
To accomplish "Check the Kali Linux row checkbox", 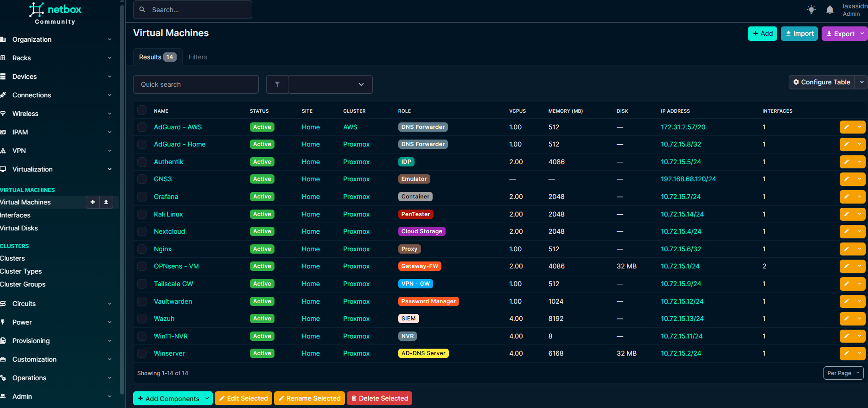I will click(x=142, y=214).
